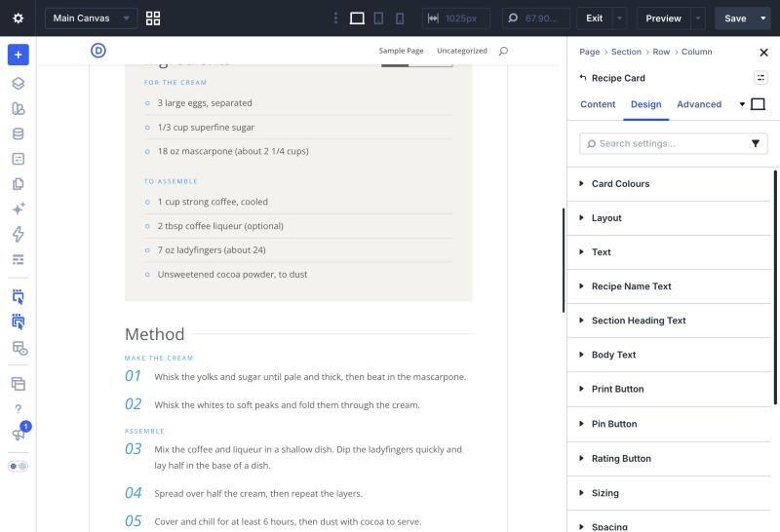780x532 pixels.
Task: Switch to the Design tab
Action: click(645, 104)
